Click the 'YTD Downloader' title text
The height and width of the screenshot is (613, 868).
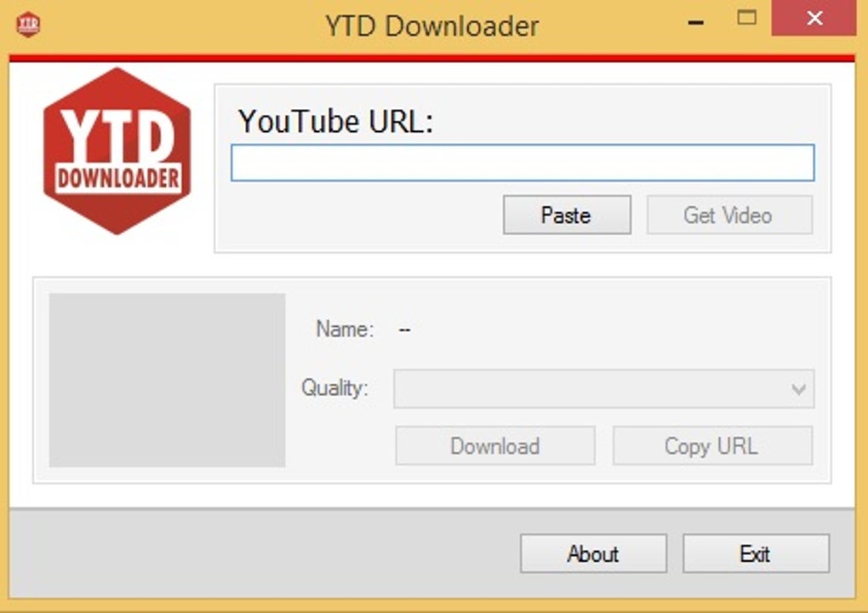[x=431, y=26]
